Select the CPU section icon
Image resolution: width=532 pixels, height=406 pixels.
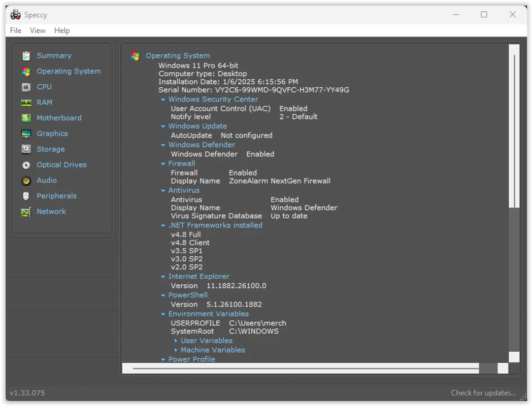click(x=26, y=86)
